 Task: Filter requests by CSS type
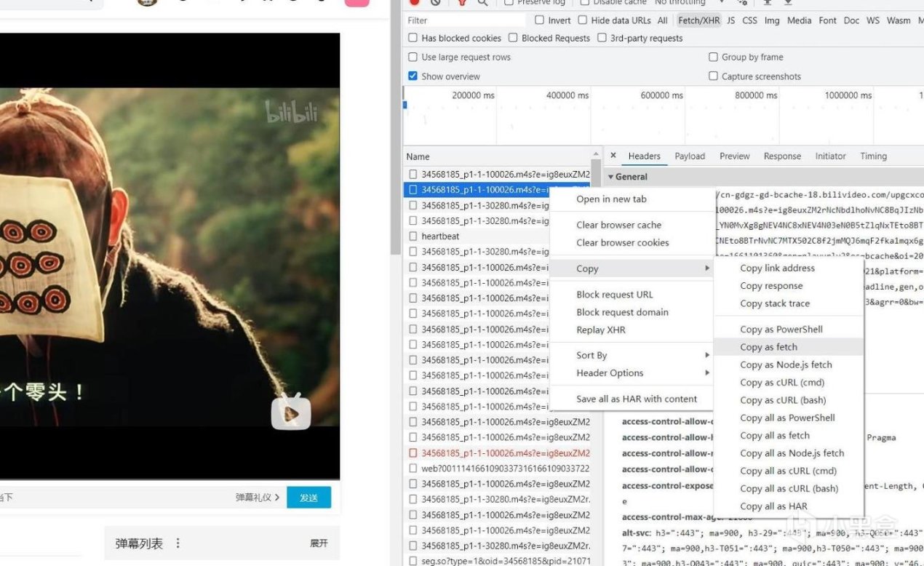click(x=749, y=20)
